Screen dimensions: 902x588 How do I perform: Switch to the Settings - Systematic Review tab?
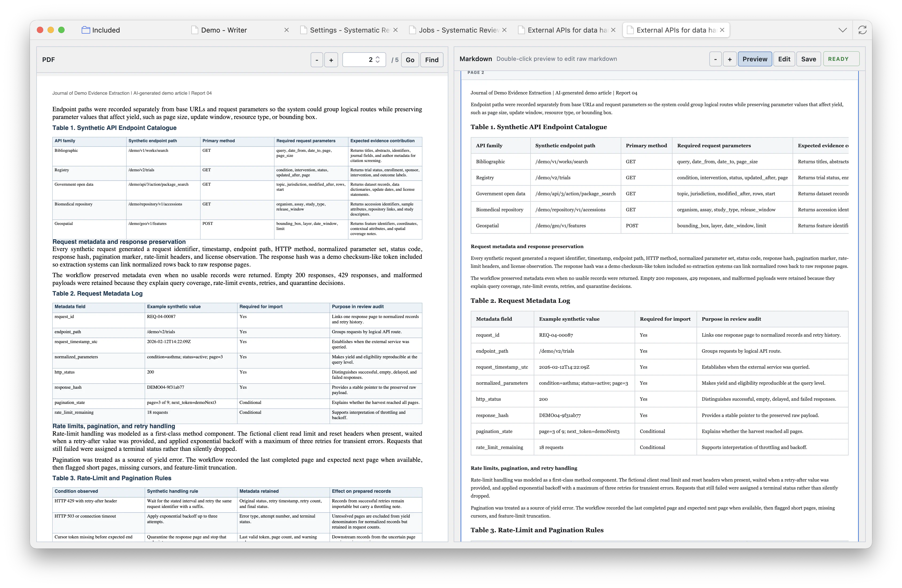[x=349, y=30]
